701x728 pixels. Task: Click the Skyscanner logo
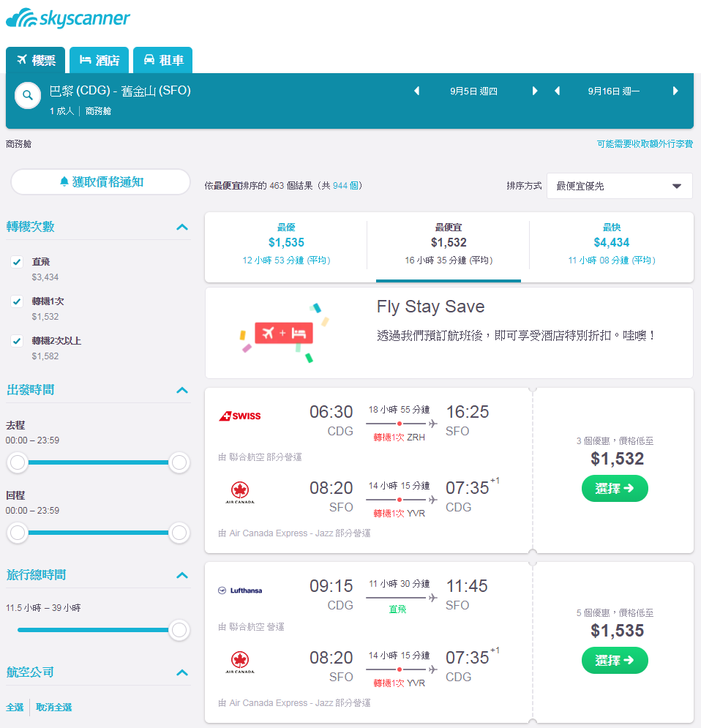pos(68,18)
